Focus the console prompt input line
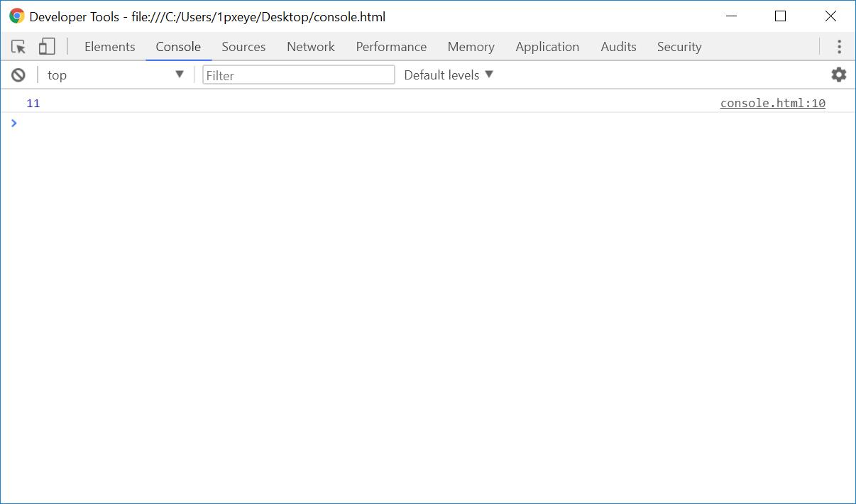This screenshot has width=856, height=504. click(426, 124)
